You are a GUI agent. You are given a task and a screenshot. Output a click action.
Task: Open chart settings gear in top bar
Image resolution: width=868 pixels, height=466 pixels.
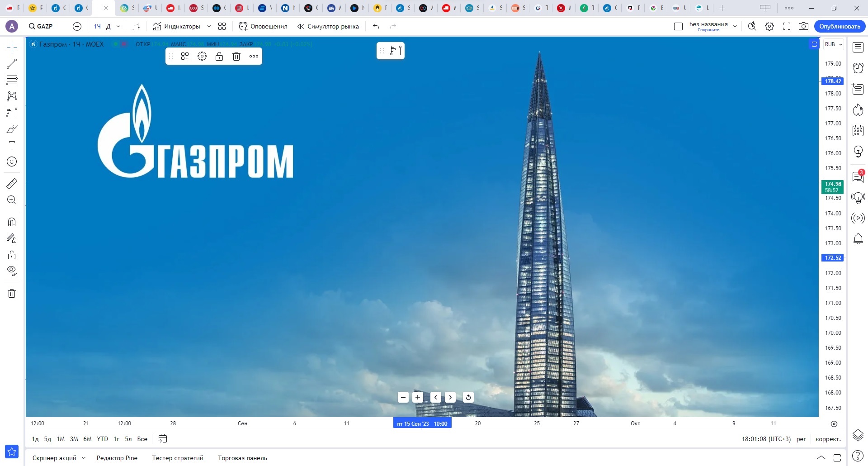(x=769, y=26)
